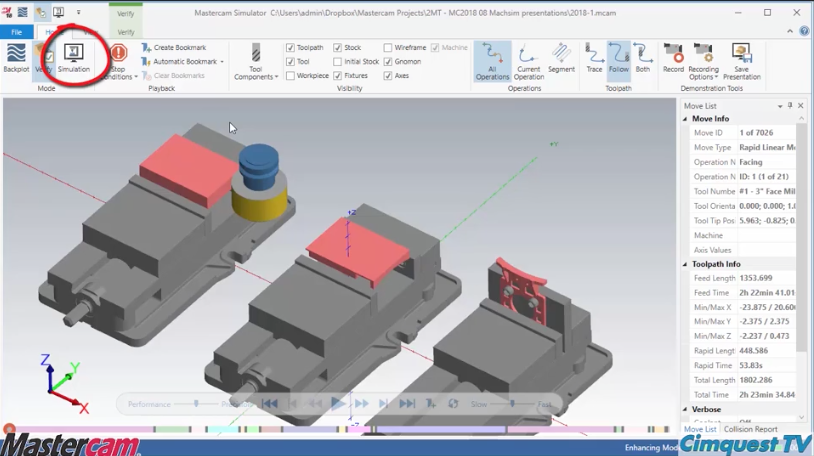
Task: Show All Operations
Action: pyautogui.click(x=492, y=62)
